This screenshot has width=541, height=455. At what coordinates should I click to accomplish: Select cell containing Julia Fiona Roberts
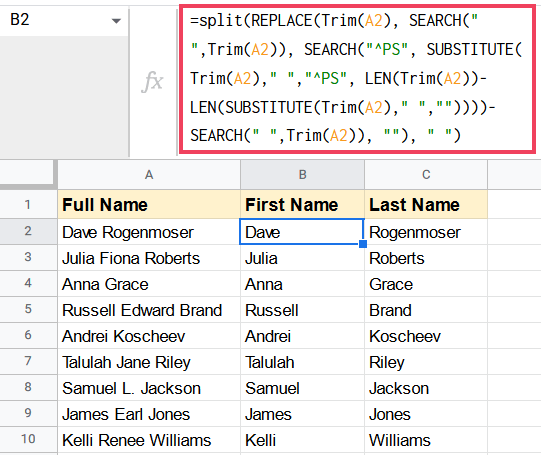tap(149, 258)
